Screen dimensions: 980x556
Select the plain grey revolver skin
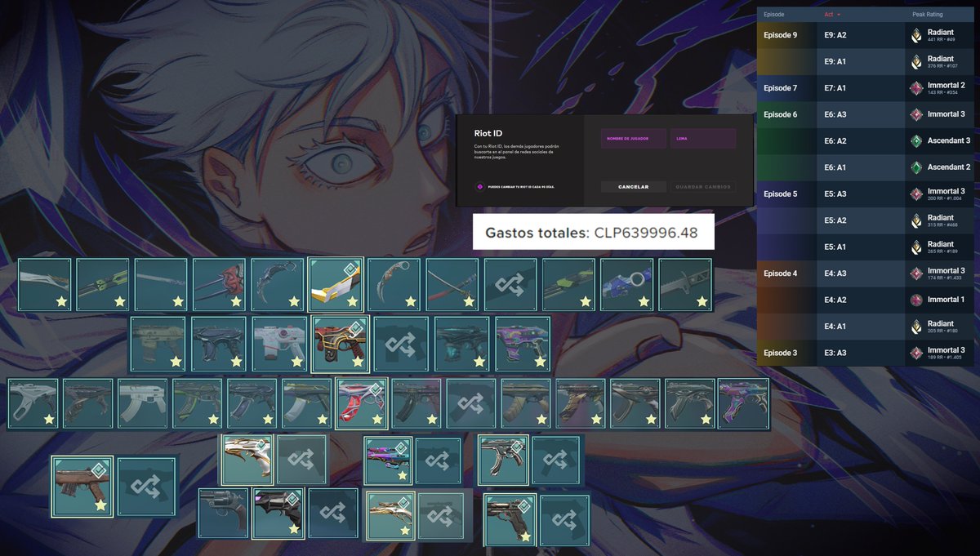(x=223, y=514)
